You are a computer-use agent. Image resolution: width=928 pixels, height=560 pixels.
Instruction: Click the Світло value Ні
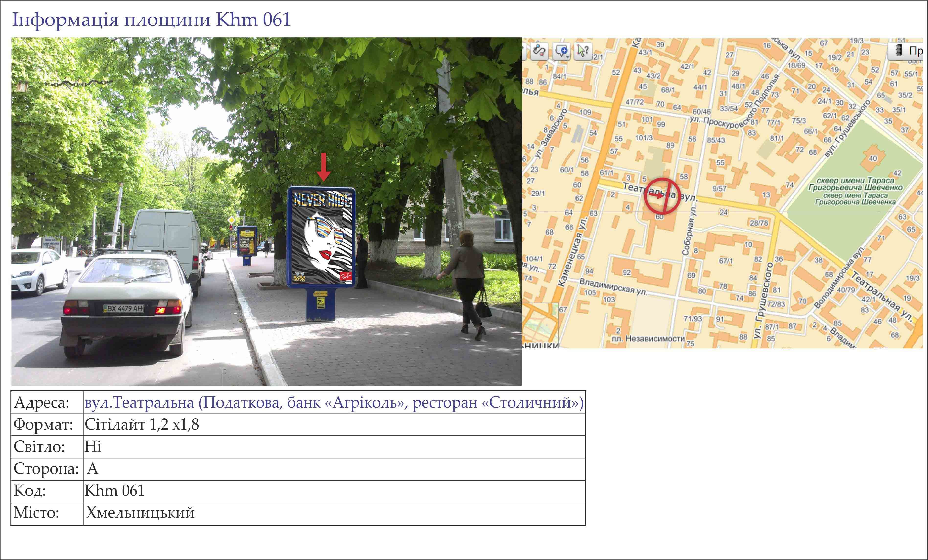93,446
